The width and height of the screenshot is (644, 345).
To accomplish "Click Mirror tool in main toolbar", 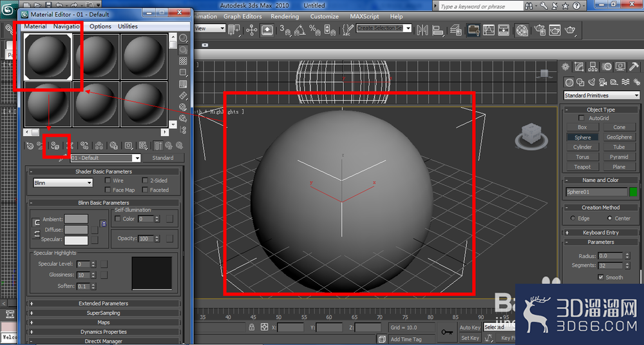I will tap(422, 30).
